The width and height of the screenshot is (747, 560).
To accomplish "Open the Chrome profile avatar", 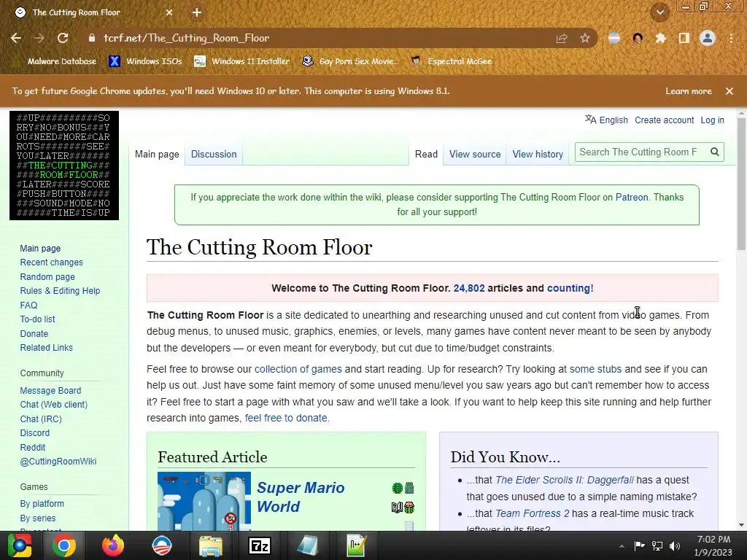I will click(708, 38).
